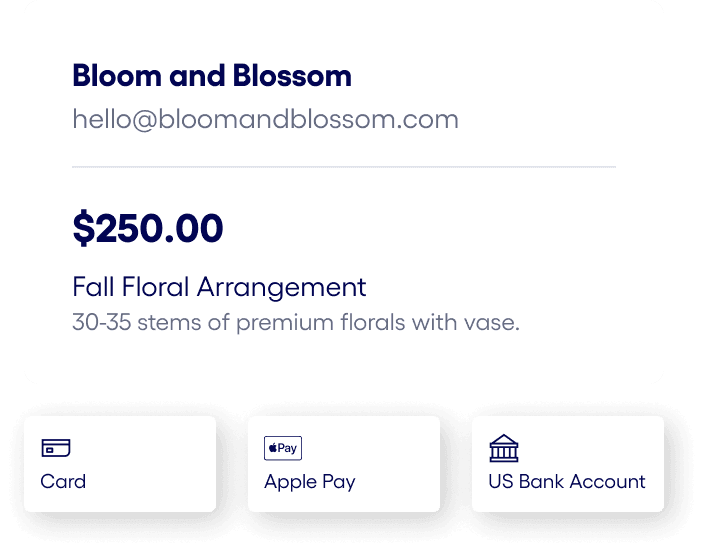The height and width of the screenshot is (552, 704).
Task: Click the "US Bank Account" text label
Action: point(567,481)
